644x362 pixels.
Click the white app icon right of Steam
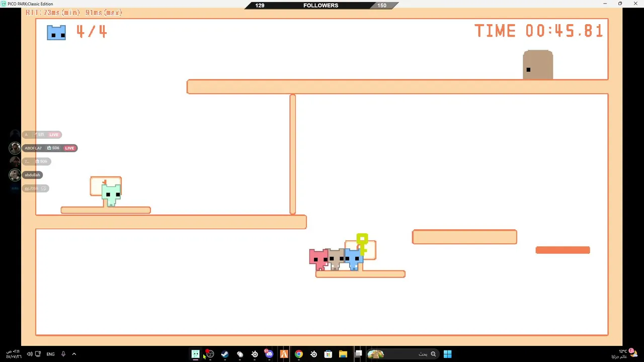pos(240,354)
